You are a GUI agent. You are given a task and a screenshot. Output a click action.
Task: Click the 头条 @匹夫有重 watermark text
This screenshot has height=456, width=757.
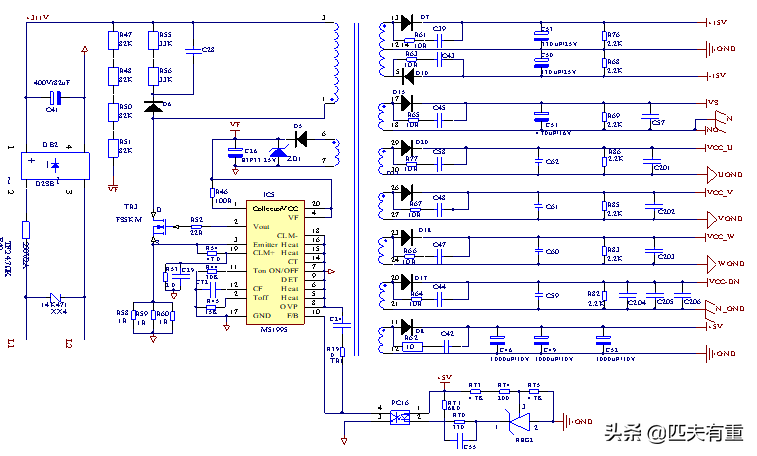[x=672, y=432]
